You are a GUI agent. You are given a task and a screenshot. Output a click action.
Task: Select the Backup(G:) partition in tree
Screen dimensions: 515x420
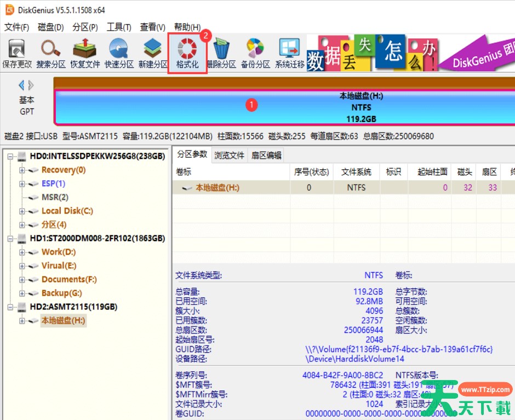(x=61, y=294)
